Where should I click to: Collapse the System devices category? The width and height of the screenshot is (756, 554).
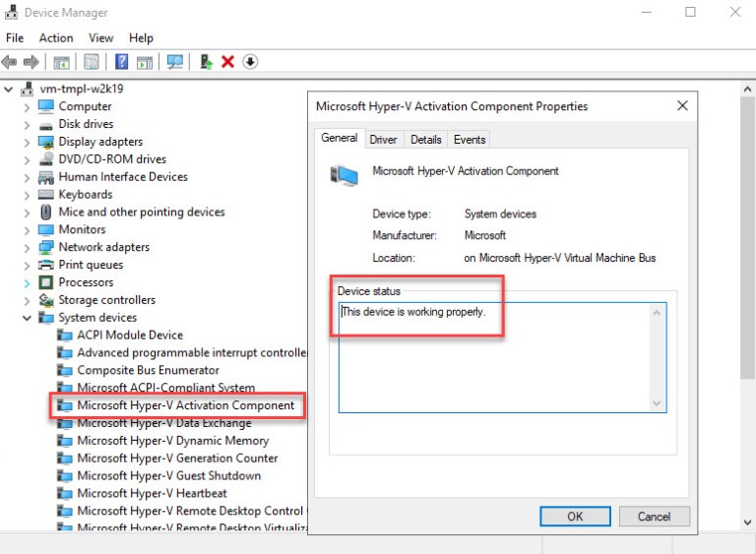(x=27, y=318)
